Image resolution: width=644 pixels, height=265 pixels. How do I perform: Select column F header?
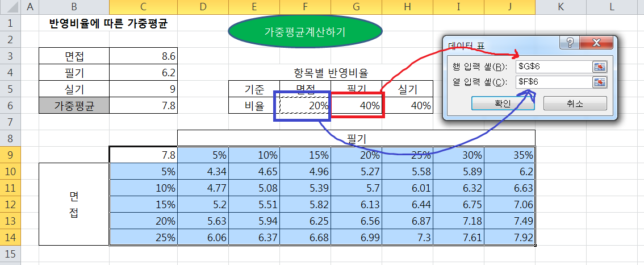click(305, 7)
